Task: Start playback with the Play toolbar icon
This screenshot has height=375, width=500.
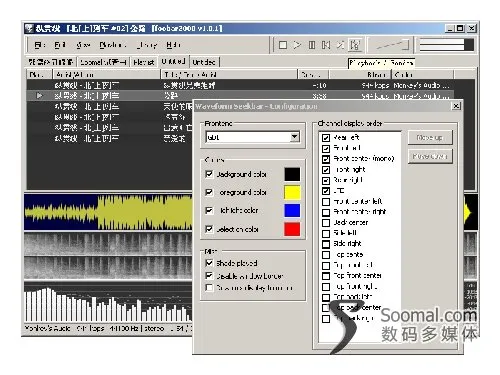Action: pos(297,45)
